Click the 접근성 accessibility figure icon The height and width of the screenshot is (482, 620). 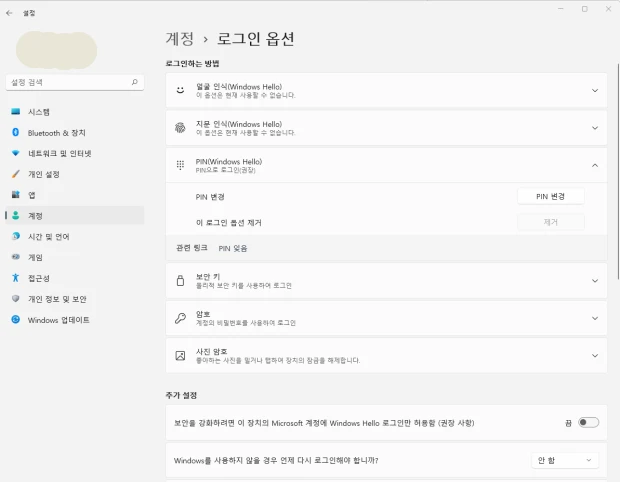(x=15, y=278)
